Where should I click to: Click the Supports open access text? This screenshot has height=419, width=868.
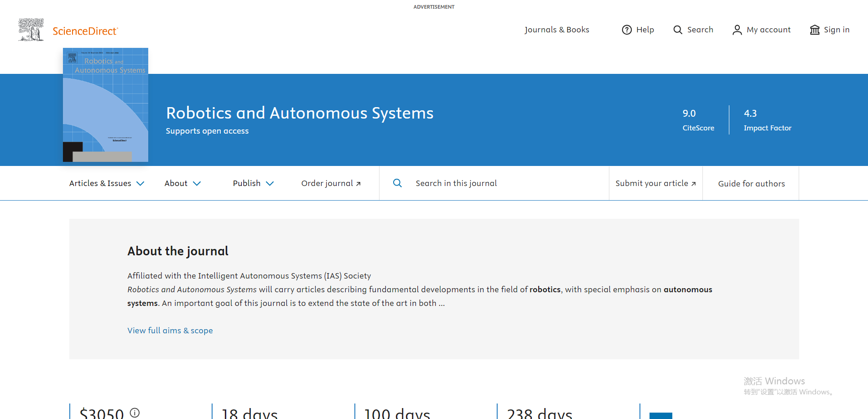207,131
